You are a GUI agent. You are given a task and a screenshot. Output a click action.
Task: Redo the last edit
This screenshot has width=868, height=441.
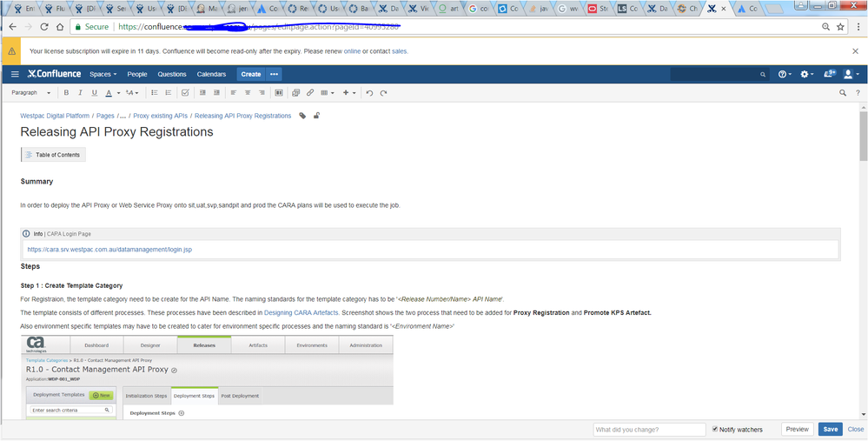(383, 93)
